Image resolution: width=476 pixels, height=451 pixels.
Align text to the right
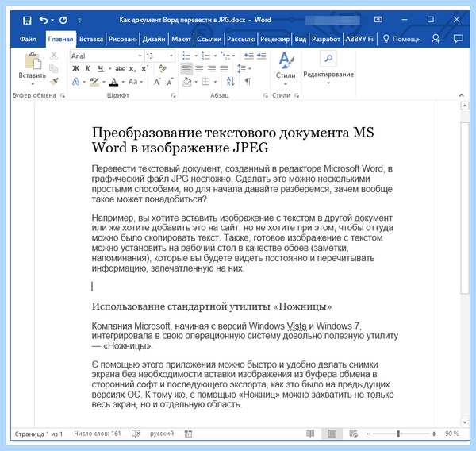click(212, 69)
